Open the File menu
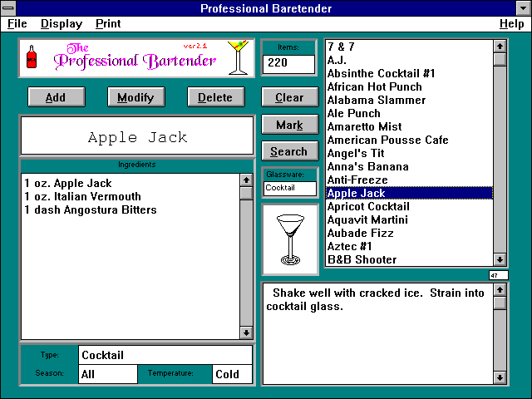The image size is (532, 399). 17,24
